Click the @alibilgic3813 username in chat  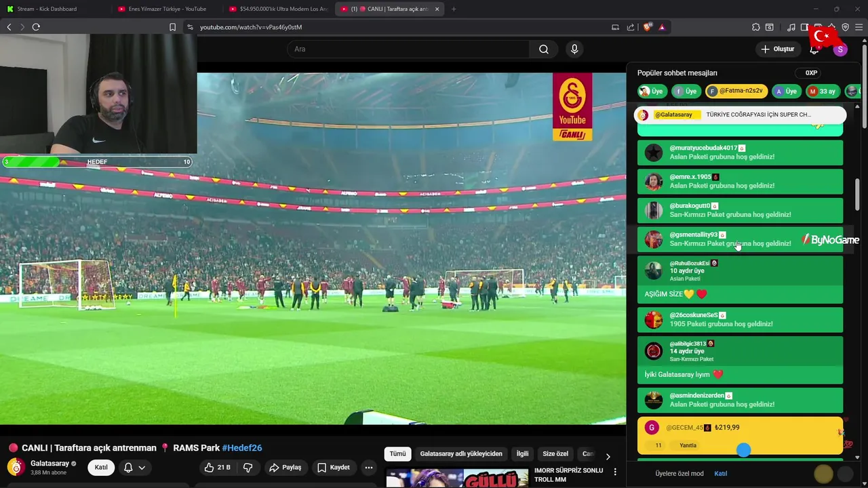[688, 344]
